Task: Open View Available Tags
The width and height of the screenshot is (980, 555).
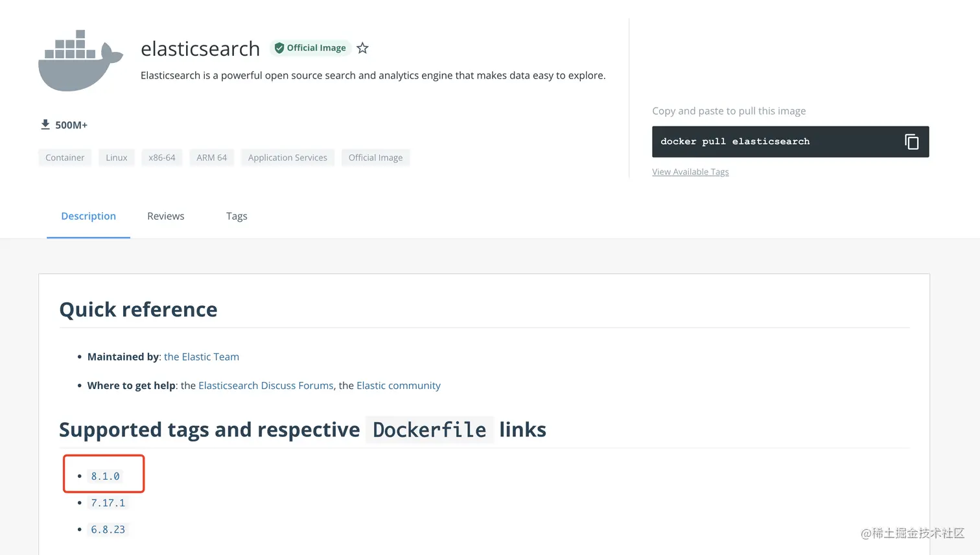Action: (x=690, y=171)
